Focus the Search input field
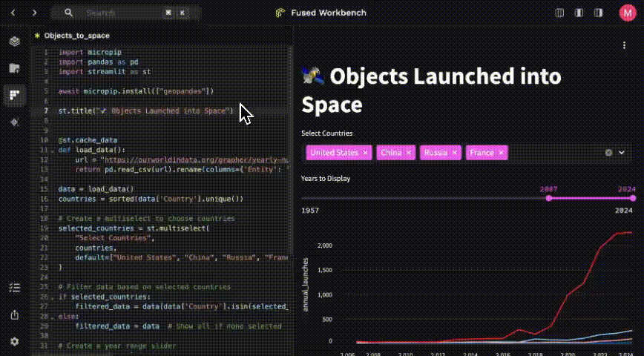The height and width of the screenshot is (356, 644). coord(125,13)
